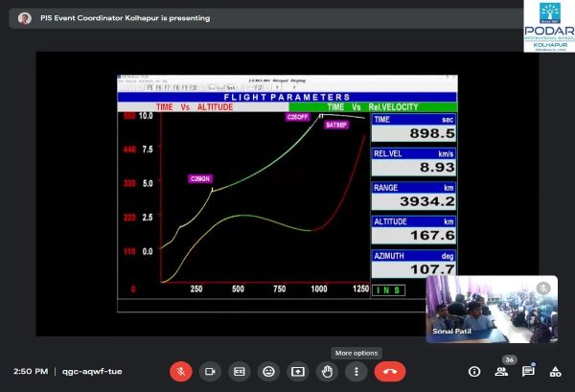Turn on closed captions
The height and width of the screenshot is (392, 575).
click(x=240, y=371)
